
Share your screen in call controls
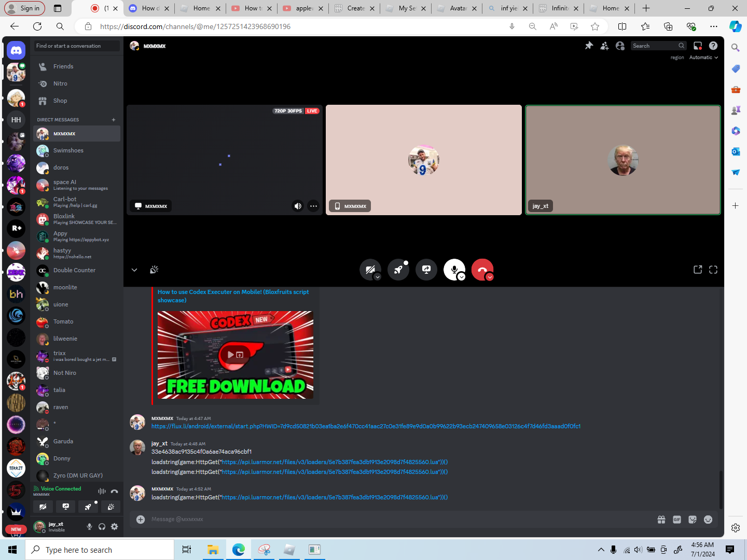coord(426,270)
